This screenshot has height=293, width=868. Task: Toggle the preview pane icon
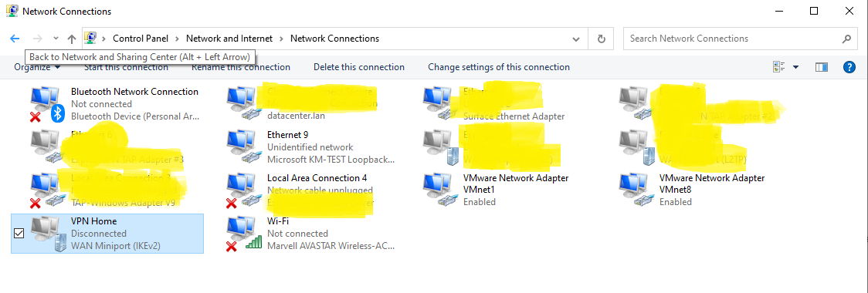[822, 67]
